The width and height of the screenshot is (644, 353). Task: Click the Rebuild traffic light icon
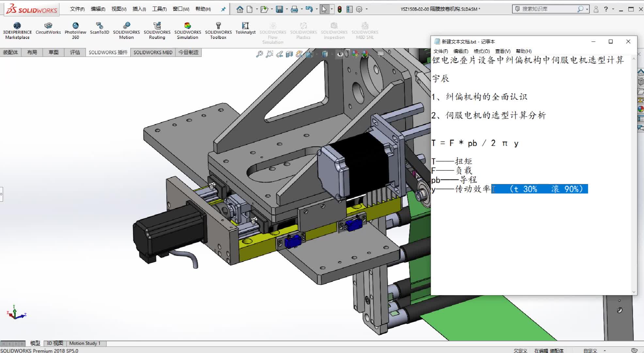click(x=340, y=9)
